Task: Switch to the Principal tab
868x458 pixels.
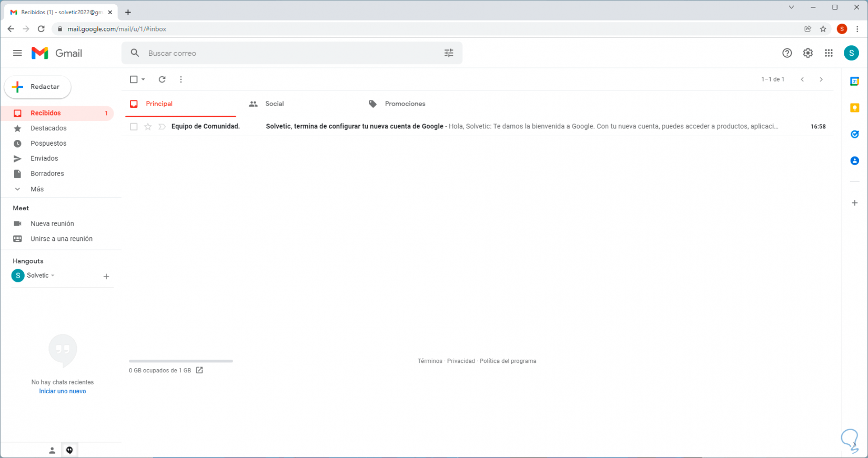Action: pos(181,104)
